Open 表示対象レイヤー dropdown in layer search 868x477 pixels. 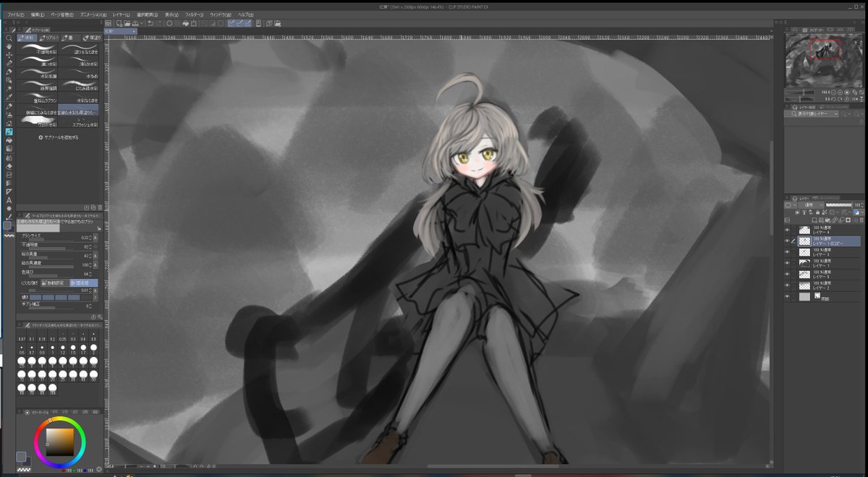coord(812,114)
